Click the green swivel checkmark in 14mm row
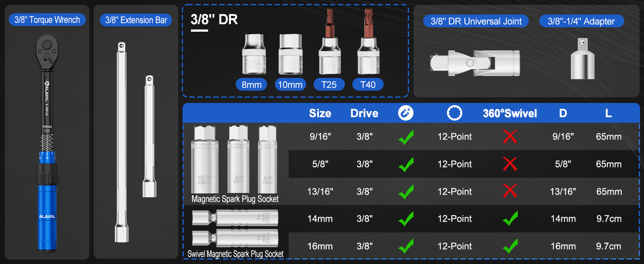 (510, 219)
